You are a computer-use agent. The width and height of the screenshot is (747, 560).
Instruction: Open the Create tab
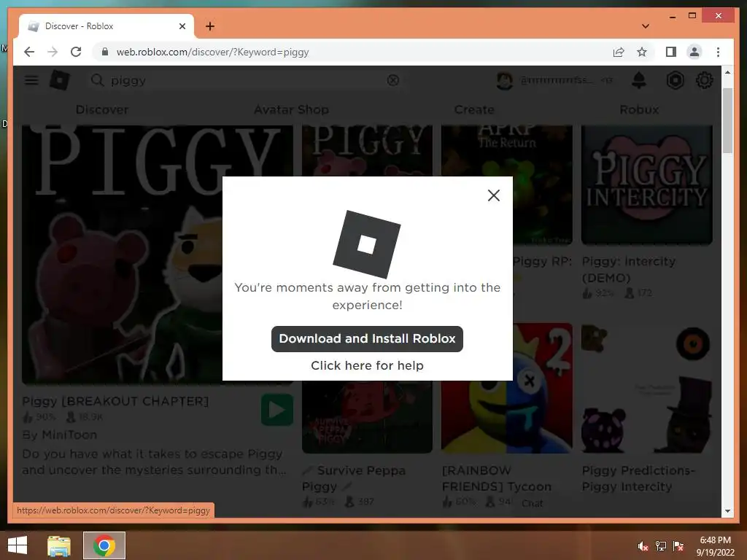click(474, 109)
